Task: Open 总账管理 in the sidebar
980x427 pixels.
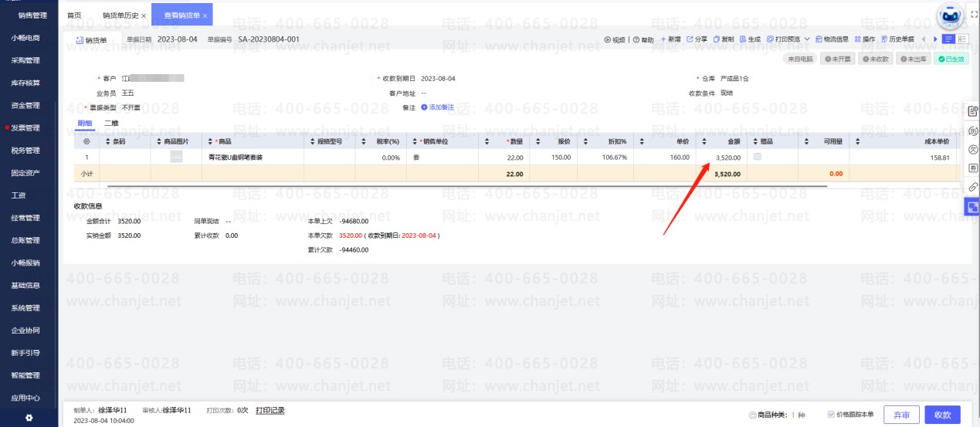Action: pyautogui.click(x=25, y=240)
